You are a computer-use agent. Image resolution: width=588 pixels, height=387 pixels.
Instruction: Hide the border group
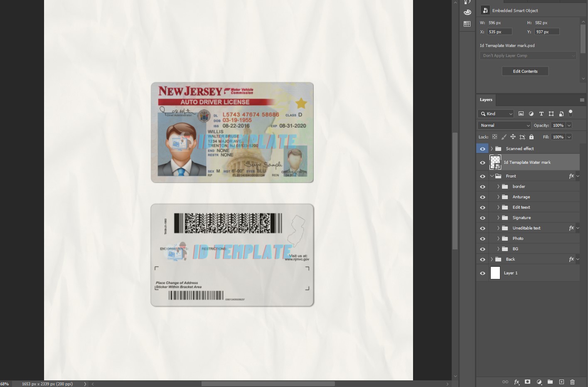482,187
